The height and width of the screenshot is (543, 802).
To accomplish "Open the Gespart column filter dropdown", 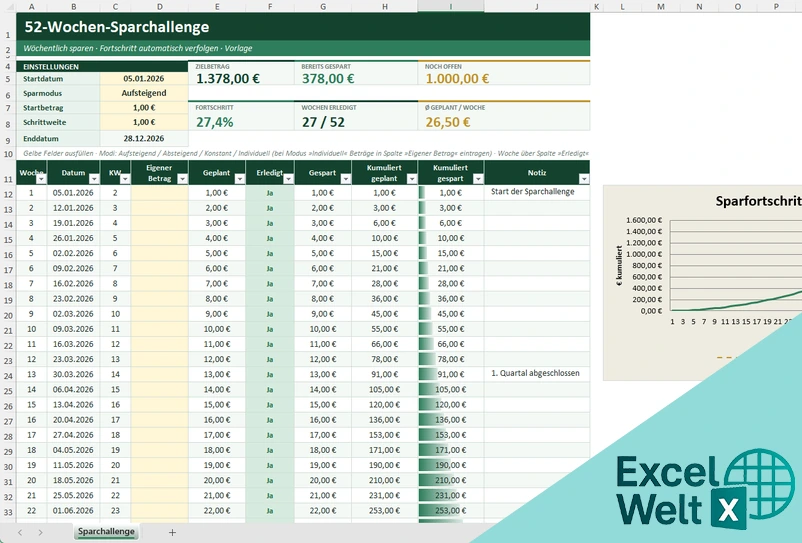I will [346, 179].
